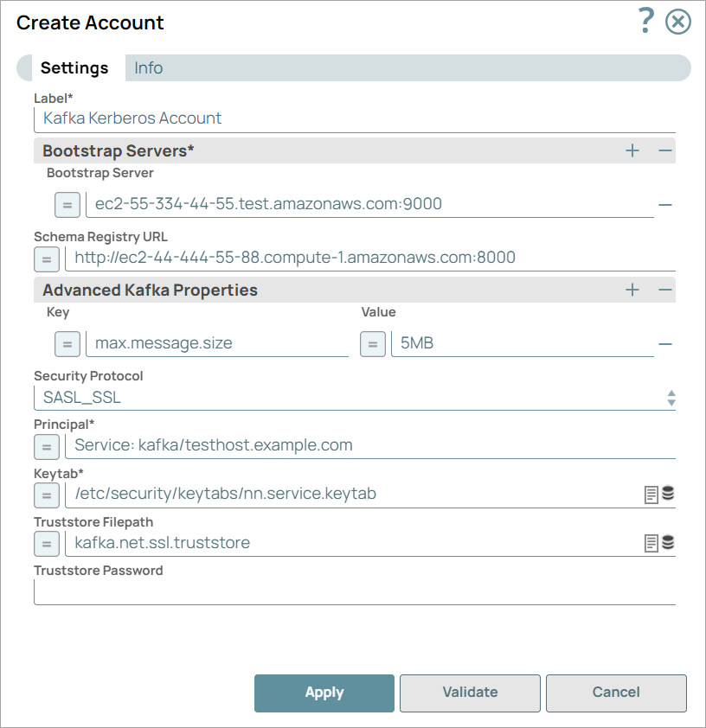The height and width of the screenshot is (728, 706).
Task: Toggle expression mode for Principal field
Action: coord(47,447)
